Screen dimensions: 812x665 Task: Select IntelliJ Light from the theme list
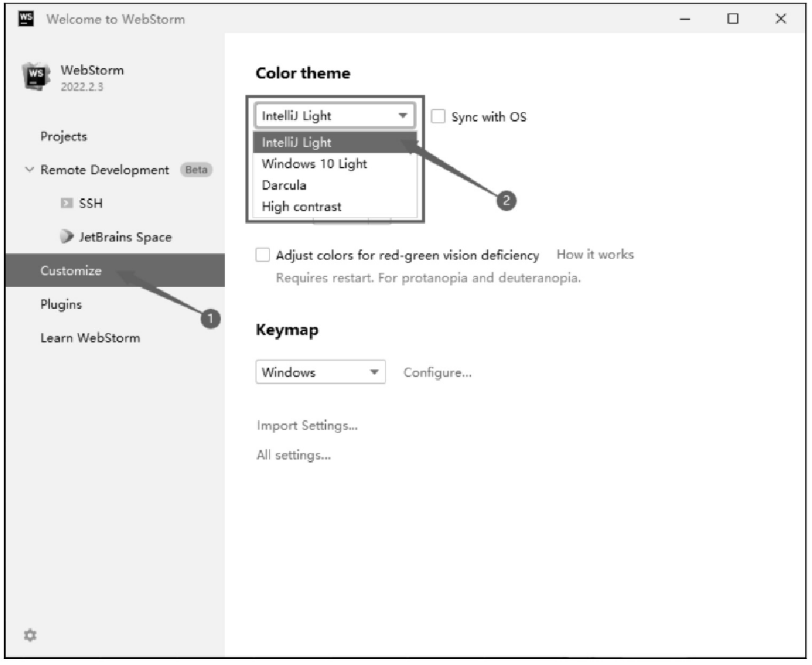click(x=334, y=143)
